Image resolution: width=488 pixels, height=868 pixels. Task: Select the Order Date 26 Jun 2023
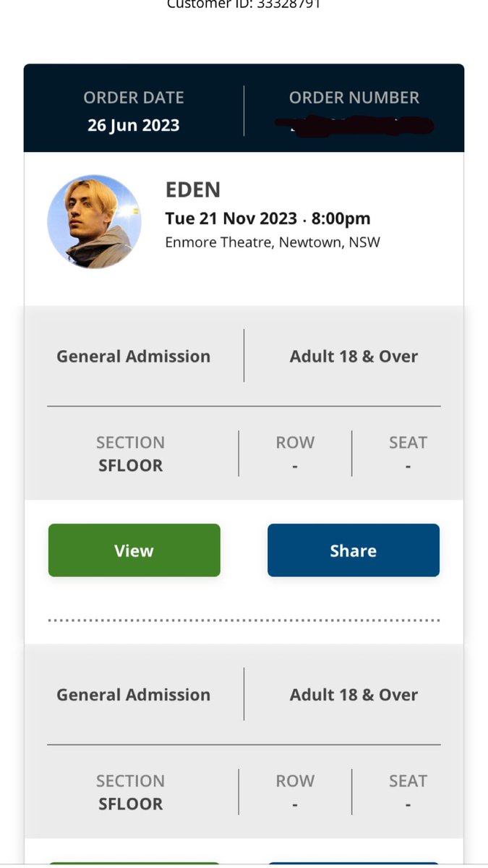134,125
